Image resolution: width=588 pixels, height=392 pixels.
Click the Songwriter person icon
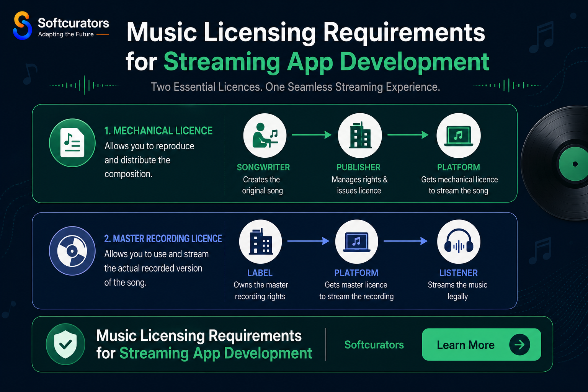[265, 136]
